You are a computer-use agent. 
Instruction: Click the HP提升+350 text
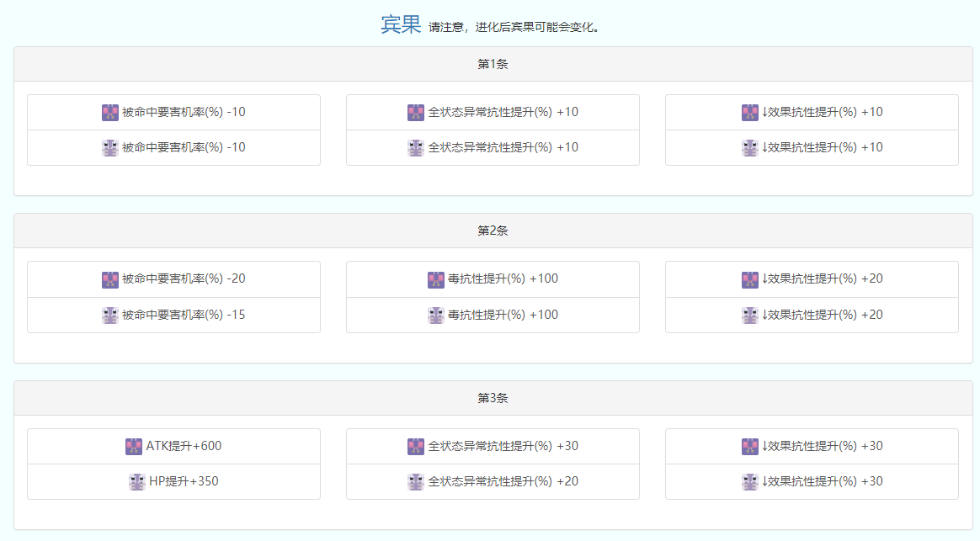point(184,481)
